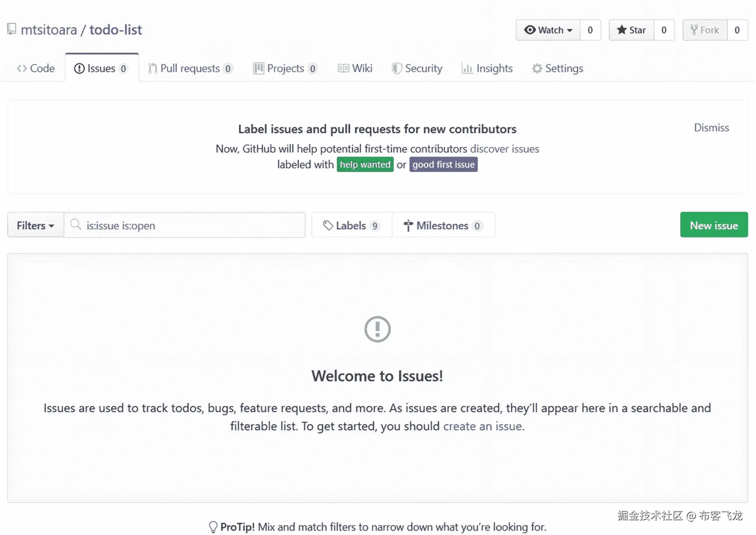This screenshot has height=535, width=756.
Task: Click the search magnifier icon
Action: (76, 225)
